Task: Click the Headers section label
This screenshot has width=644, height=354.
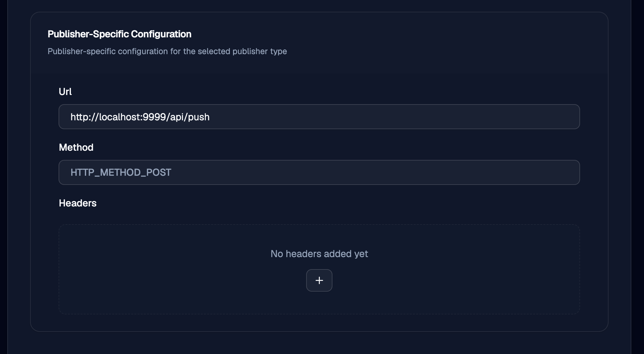Action: click(78, 203)
